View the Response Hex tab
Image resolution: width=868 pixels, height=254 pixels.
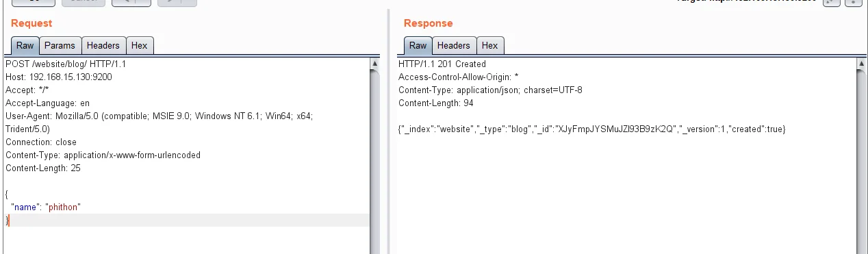point(490,46)
